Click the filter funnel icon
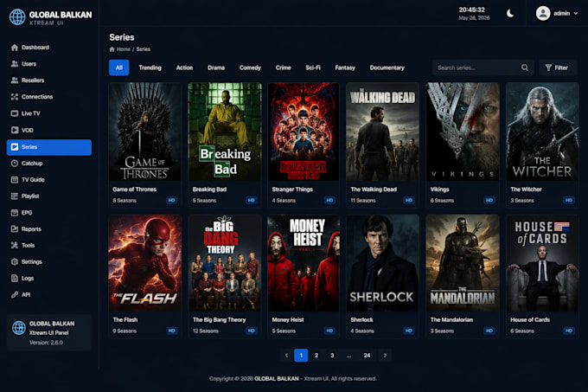 pyautogui.click(x=548, y=67)
